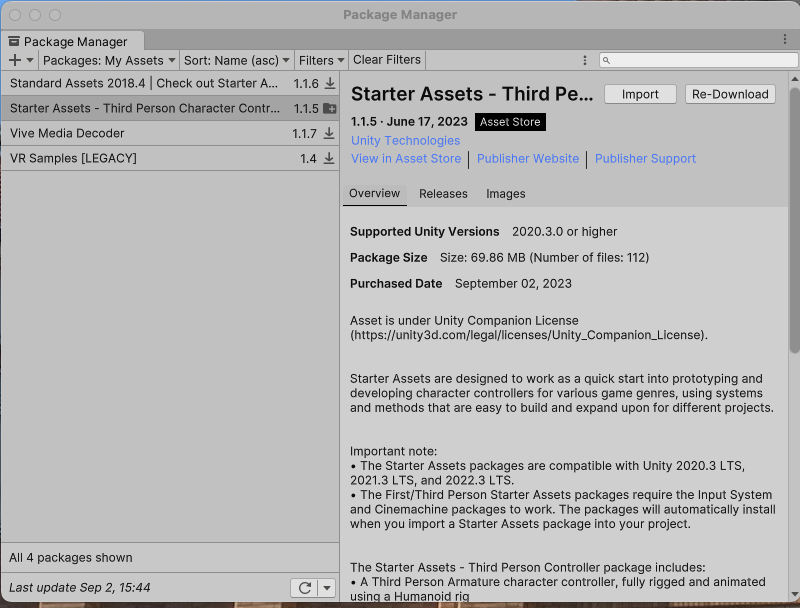800x608 pixels.
Task: Click download icon for VR Samples [LEGACY]
Action: coord(330,159)
